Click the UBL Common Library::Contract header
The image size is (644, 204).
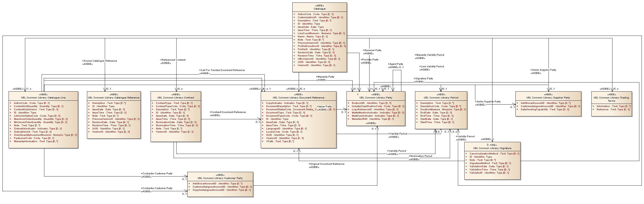(176, 98)
